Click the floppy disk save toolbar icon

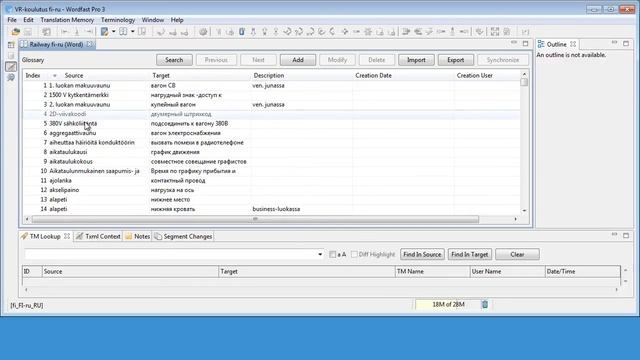(x=28, y=31)
